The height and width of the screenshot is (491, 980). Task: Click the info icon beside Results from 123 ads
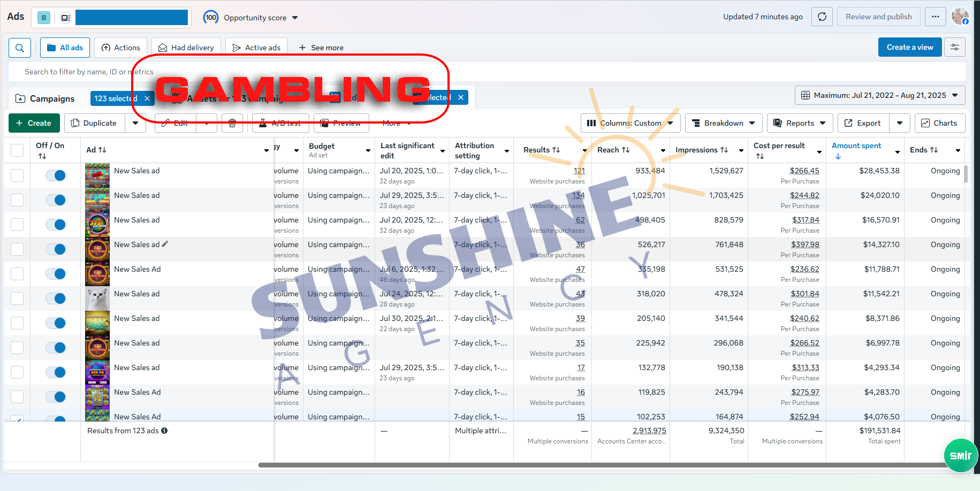point(164,431)
